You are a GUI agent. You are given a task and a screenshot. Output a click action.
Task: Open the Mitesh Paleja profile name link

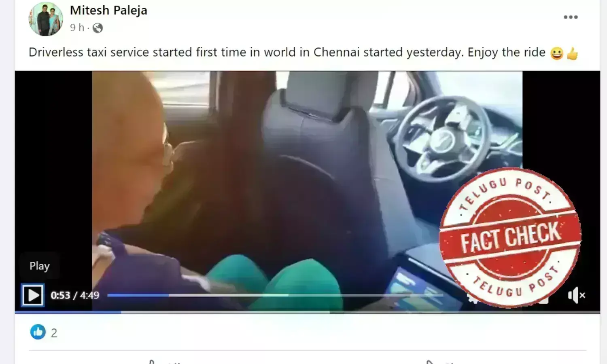pyautogui.click(x=108, y=10)
